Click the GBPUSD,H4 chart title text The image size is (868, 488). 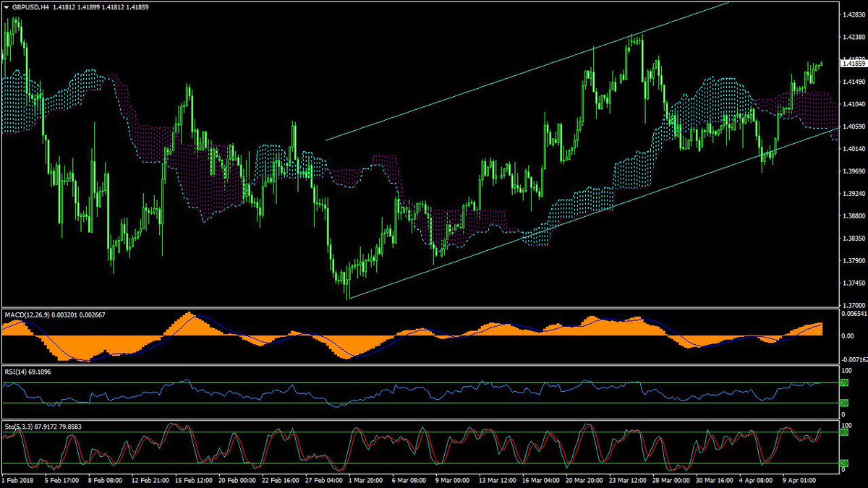pos(30,7)
